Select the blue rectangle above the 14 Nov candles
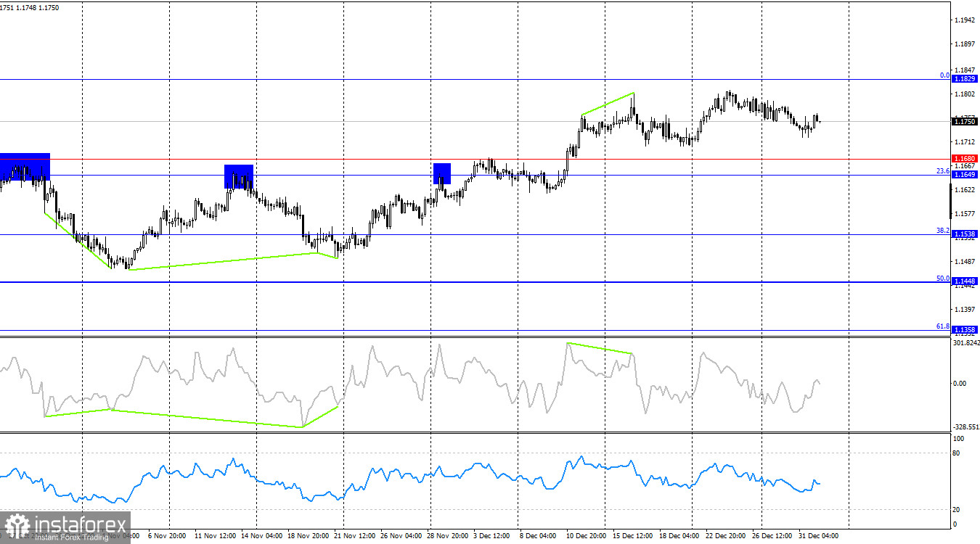The width and height of the screenshot is (980, 544). click(239, 176)
